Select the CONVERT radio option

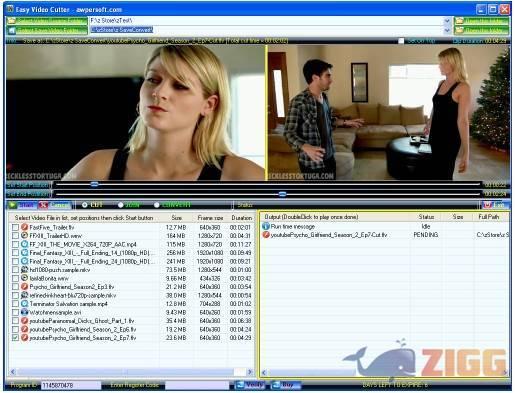coord(156,205)
